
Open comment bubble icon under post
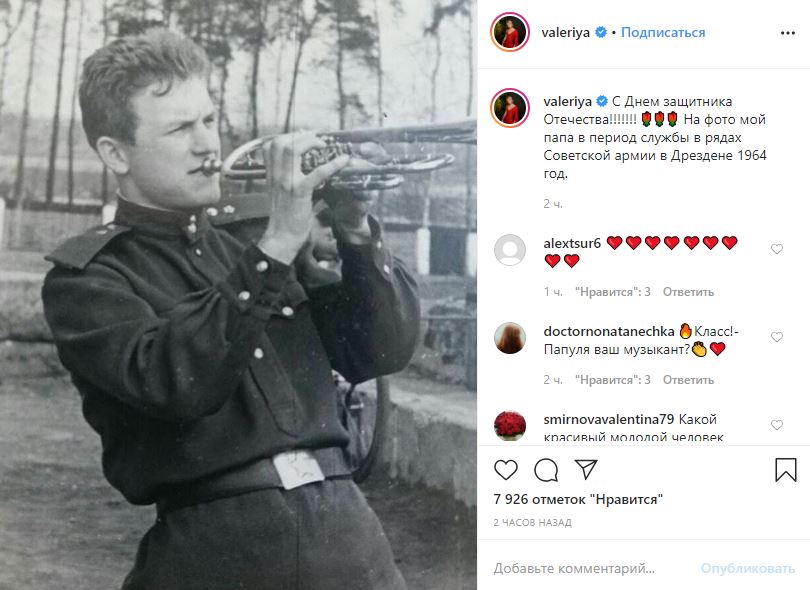point(546,470)
